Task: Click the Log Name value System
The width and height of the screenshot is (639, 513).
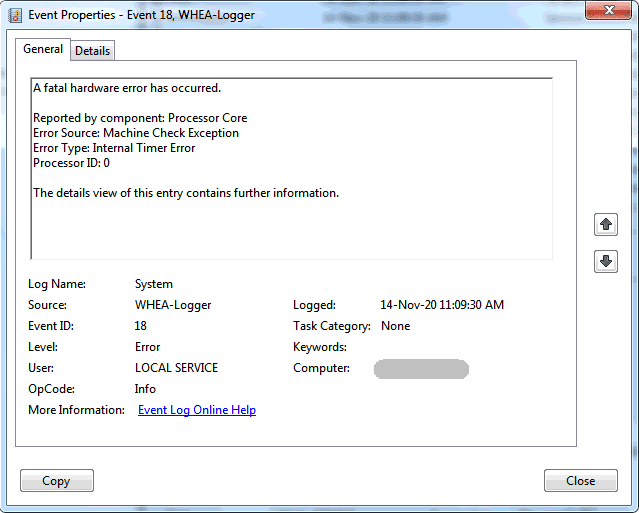Action: tap(154, 284)
